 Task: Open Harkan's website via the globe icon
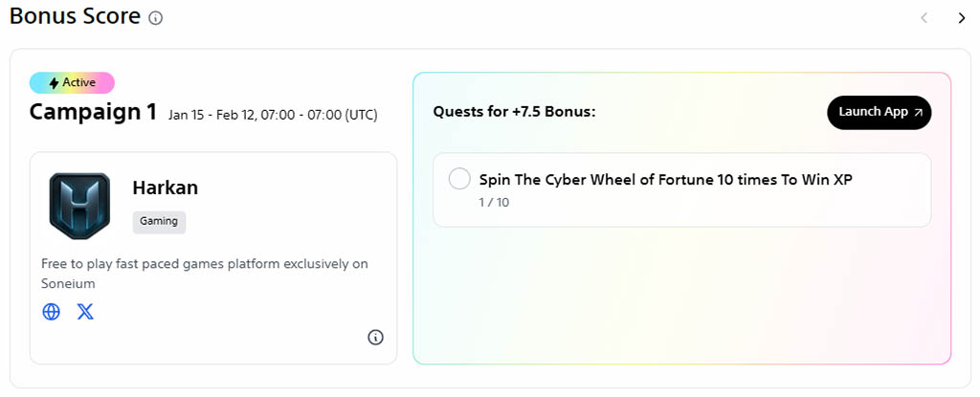point(52,312)
